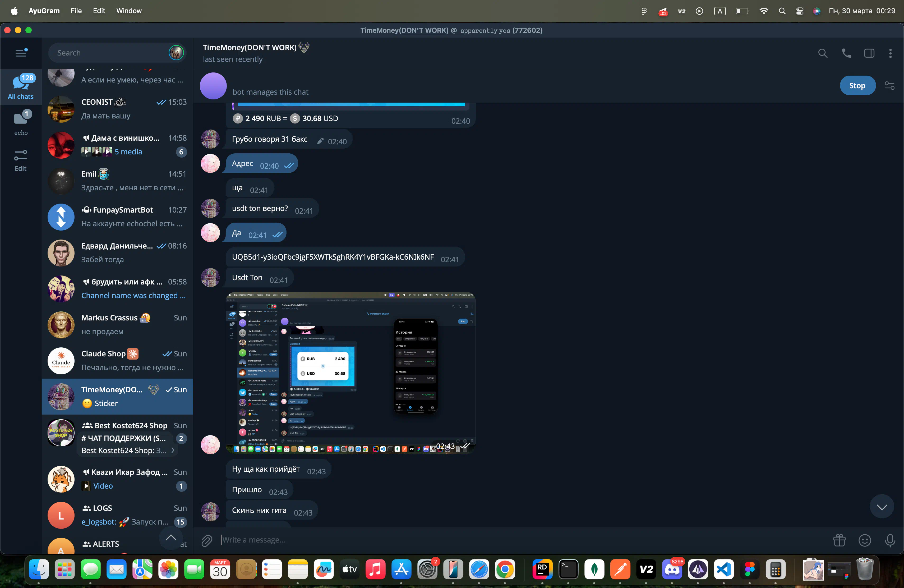This screenshot has height=588, width=904.
Task: Search within this chat using magnifier icon
Action: 822,53
